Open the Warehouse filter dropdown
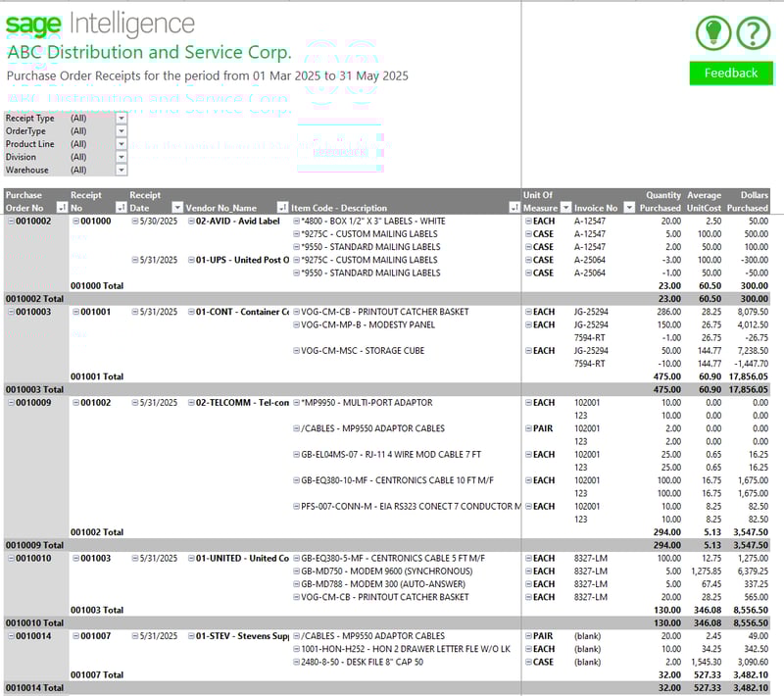Screen dimensions: 784x696 121,170
